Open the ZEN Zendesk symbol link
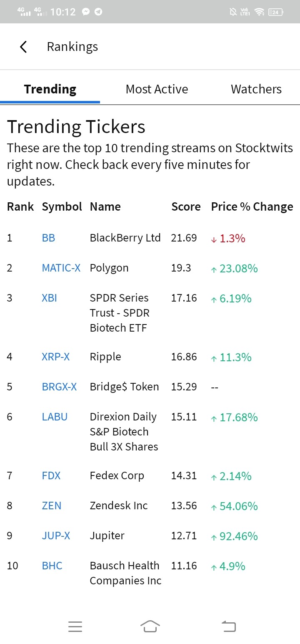Image resolution: width=300 pixels, height=644 pixels. [x=51, y=506]
